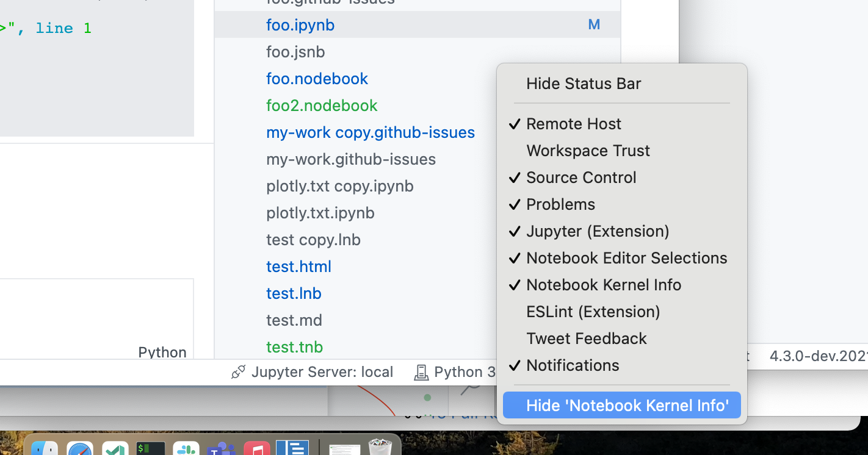Image resolution: width=868 pixels, height=455 pixels.
Task: Open the test.html file
Action: point(298,267)
